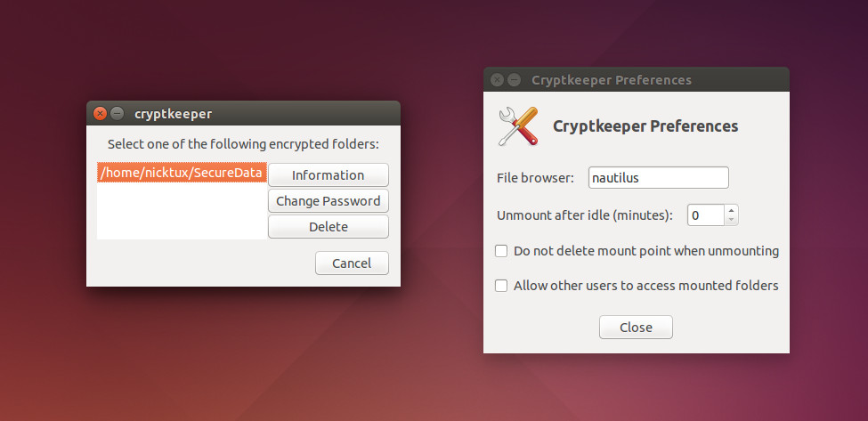Screen dimensions: 868x421
Task: Close the cryptkeeper window with the titlebar X
Action: coord(101,113)
